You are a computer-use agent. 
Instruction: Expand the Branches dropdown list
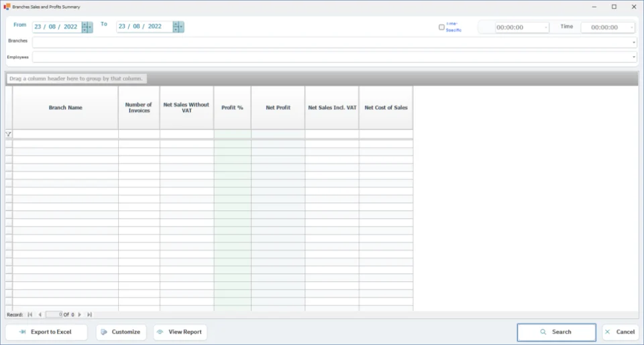634,42
